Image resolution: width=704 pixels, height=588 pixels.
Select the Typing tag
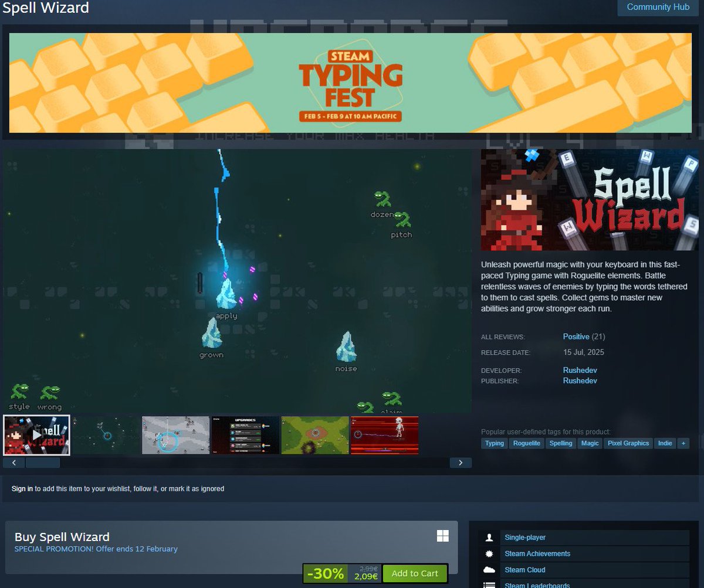pos(494,443)
